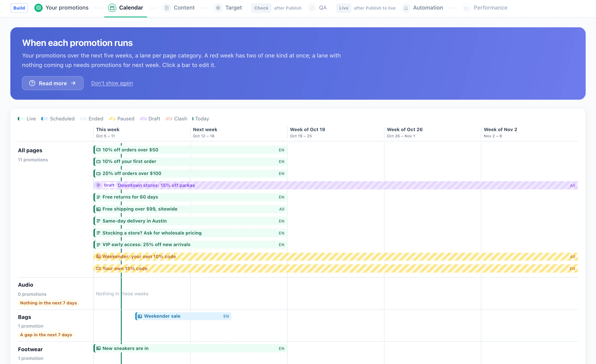Go to the Target tab
The width and height of the screenshot is (596, 364).
click(228, 8)
